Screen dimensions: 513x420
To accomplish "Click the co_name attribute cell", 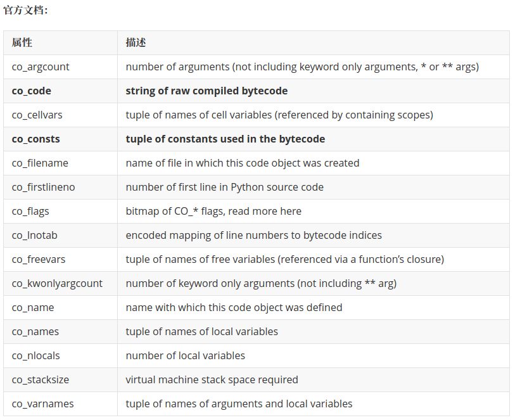I will [33, 307].
